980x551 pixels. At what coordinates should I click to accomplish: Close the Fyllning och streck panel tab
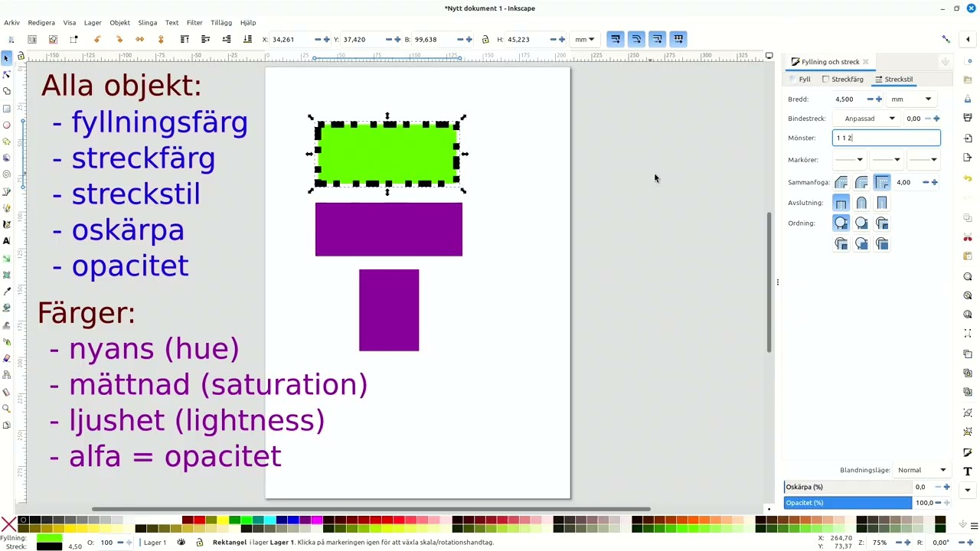click(866, 62)
